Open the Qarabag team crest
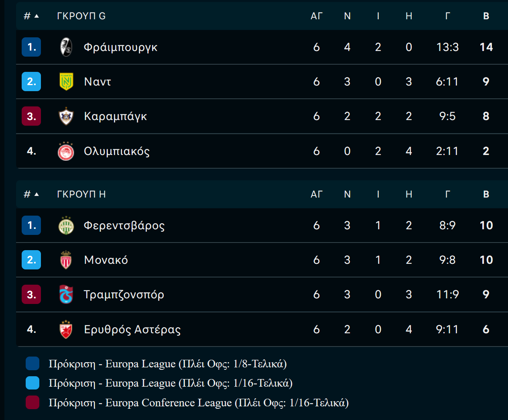 (x=66, y=116)
